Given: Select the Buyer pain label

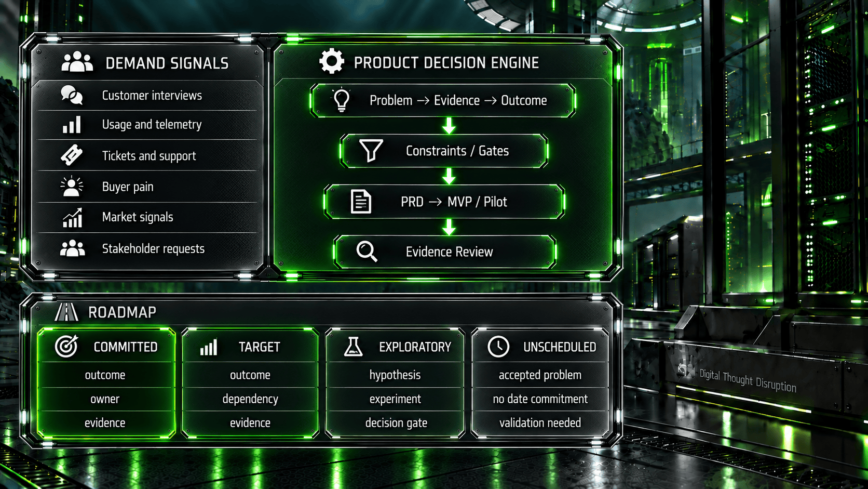Looking at the screenshot, I should 128,187.
